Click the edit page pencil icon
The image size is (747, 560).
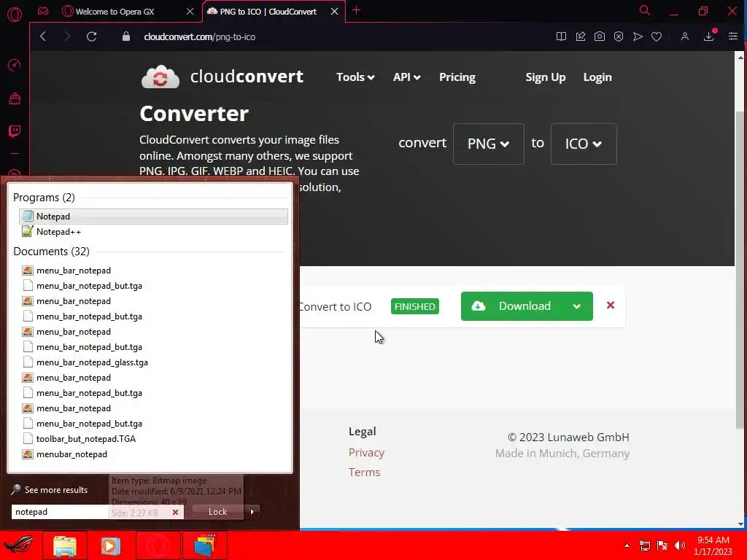tap(580, 36)
